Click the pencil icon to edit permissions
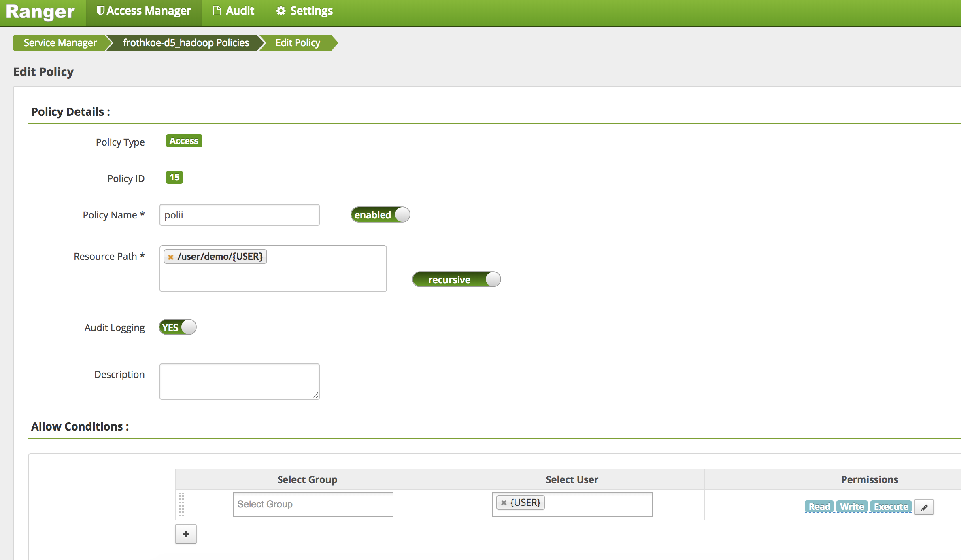Screen dimensions: 961x560 point(924,507)
